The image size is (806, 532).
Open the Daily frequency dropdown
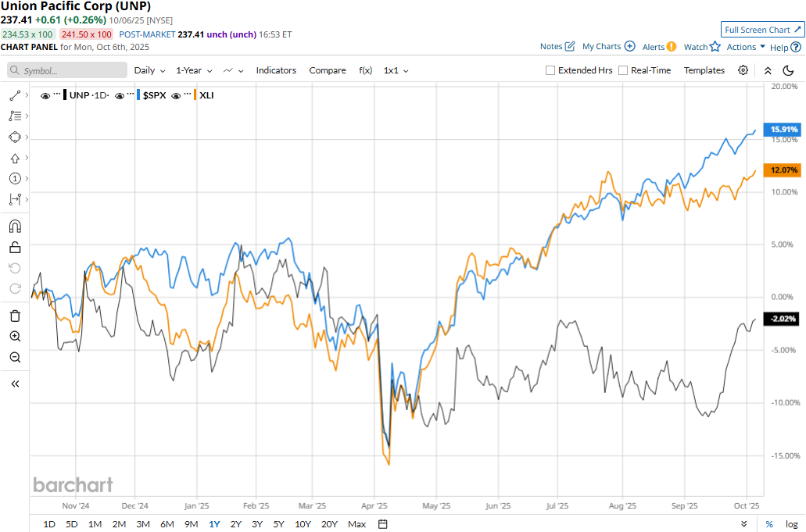(x=149, y=70)
